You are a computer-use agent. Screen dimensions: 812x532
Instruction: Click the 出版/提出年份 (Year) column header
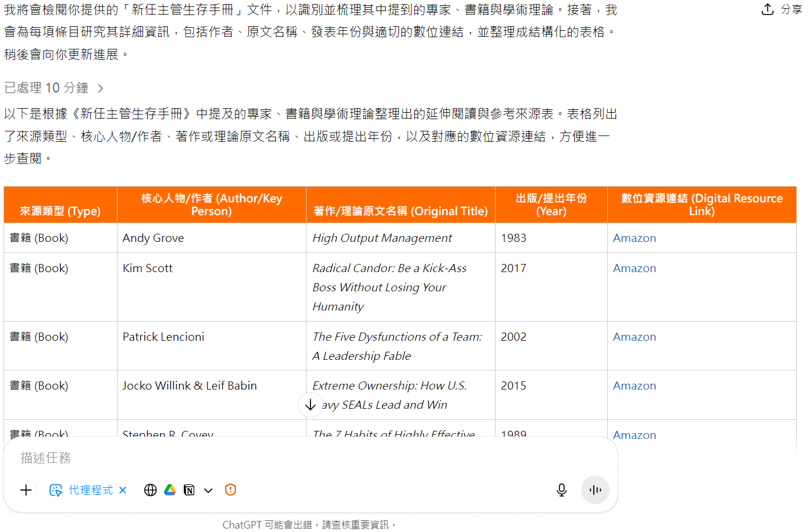pos(551,205)
